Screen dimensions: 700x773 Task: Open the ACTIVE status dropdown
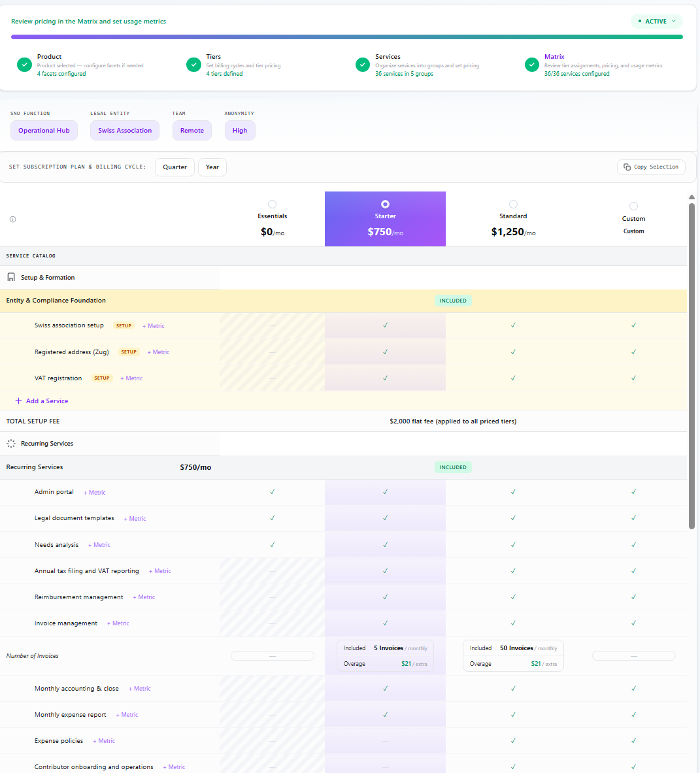tap(657, 21)
